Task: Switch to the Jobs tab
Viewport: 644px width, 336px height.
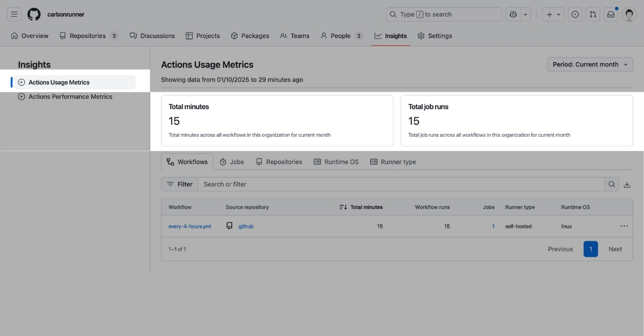Action: click(x=231, y=162)
